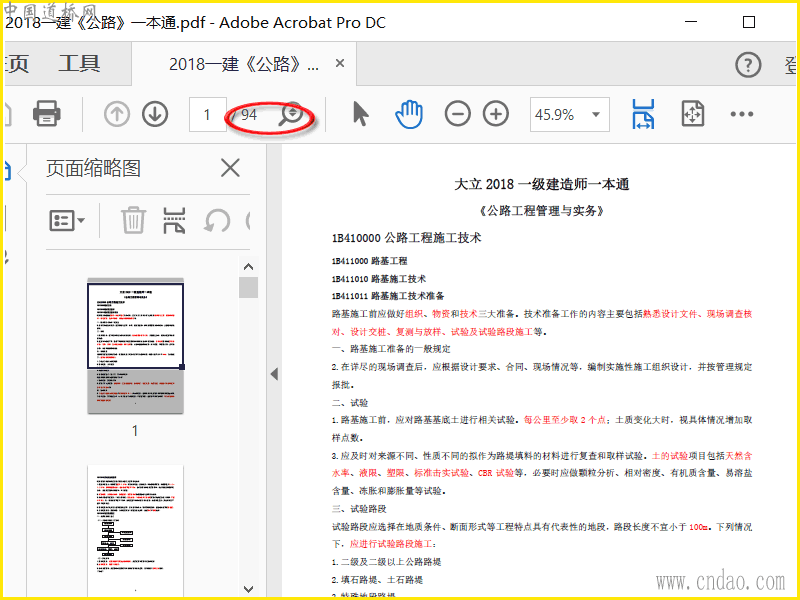Click the line 2. 填石路堤、土石路堤
Viewport: 800px width, 600px height.
[378, 580]
